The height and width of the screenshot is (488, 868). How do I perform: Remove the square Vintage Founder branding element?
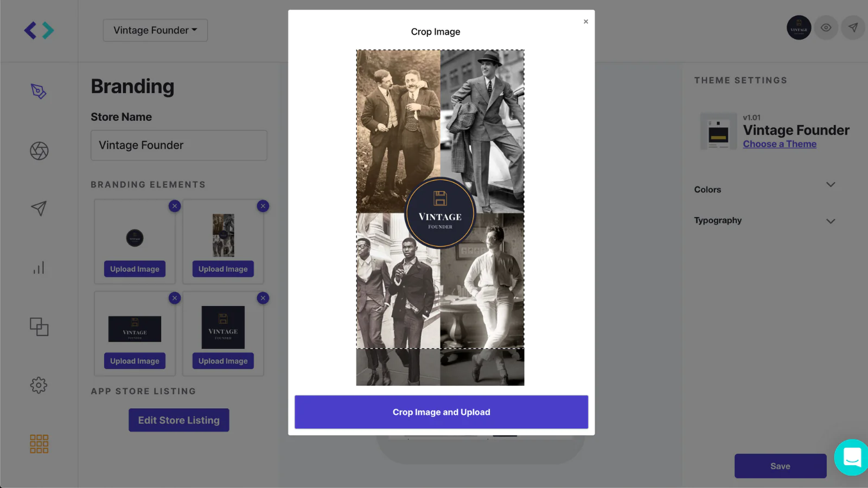263,298
